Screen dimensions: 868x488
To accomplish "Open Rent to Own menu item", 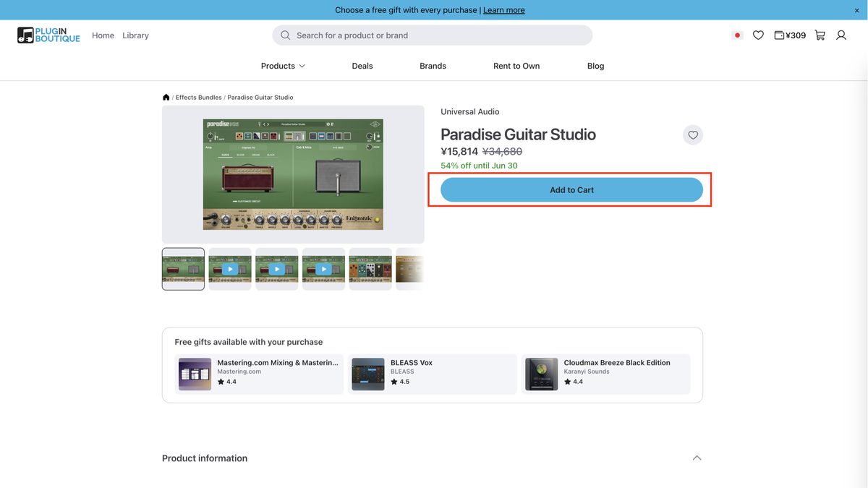I will tap(516, 66).
